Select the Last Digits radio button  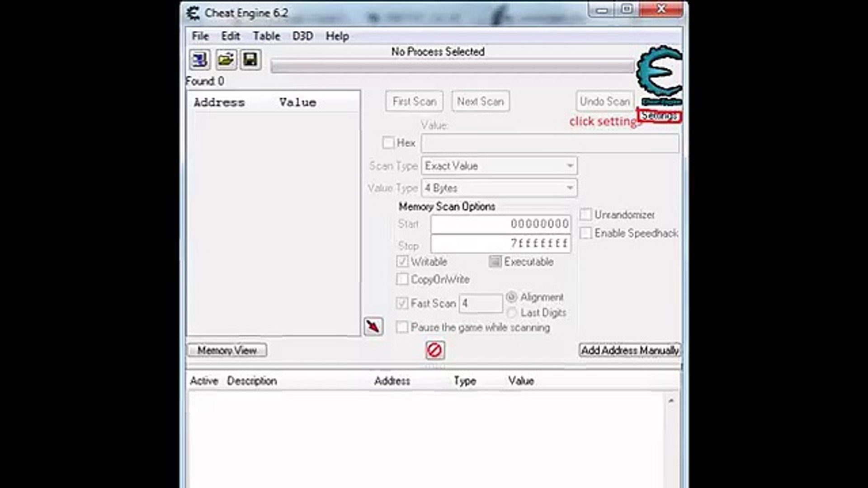tap(512, 313)
